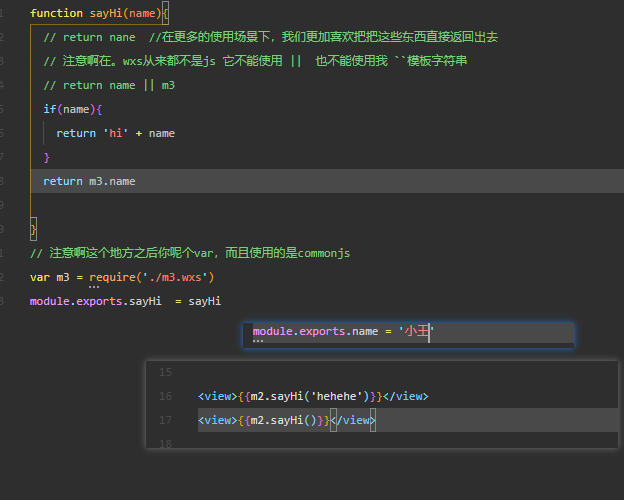Click the comment mentioning commonjs
This screenshot has height=500, width=624.
(190, 253)
